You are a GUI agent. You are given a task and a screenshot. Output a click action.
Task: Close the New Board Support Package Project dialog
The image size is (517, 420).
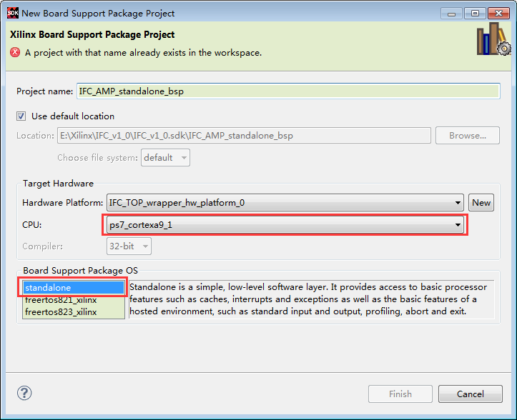498,14
